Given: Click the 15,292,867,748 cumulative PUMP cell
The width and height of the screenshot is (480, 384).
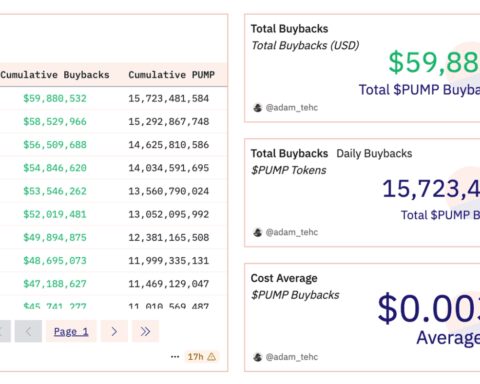Looking at the screenshot, I should click(x=169, y=122).
